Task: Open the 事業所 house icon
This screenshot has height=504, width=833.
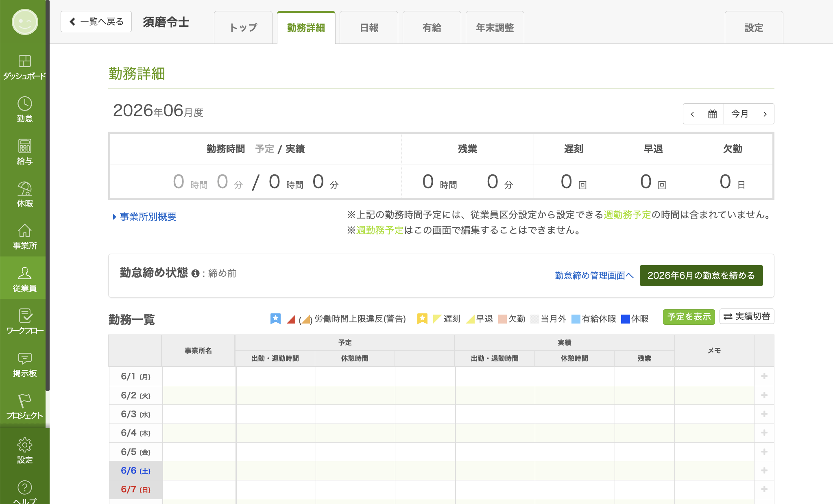Action: pyautogui.click(x=24, y=230)
